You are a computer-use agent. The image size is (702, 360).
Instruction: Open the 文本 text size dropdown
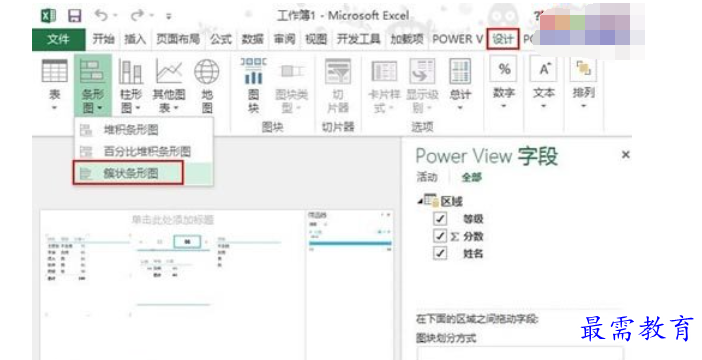[544, 83]
